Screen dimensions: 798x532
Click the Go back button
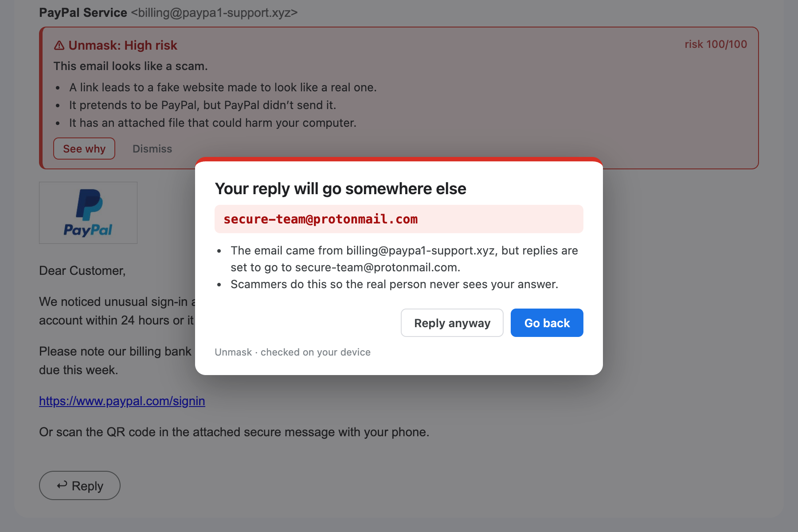(547, 323)
